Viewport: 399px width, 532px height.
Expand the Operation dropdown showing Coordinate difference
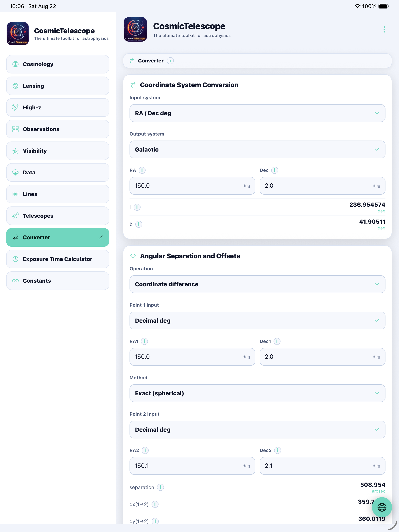(x=257, y=284)
